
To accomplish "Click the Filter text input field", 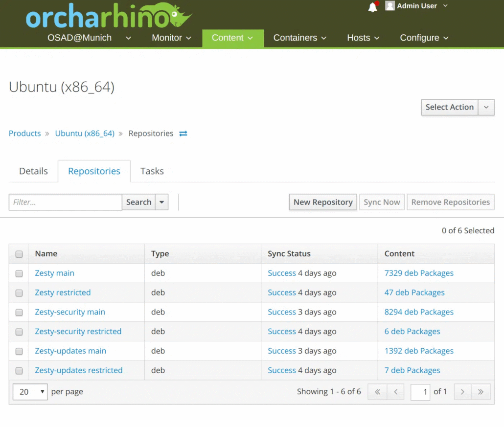I will pyautogui.click(x=65, y=202).
